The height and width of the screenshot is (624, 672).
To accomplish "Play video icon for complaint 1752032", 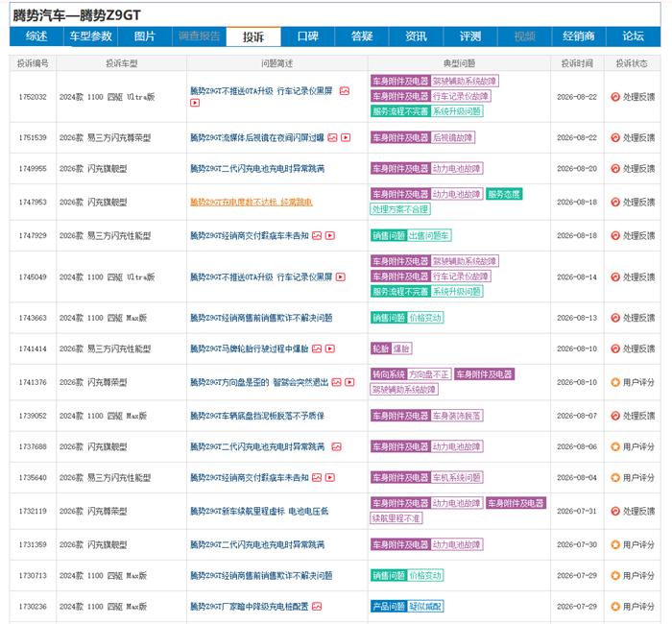I will tap(195, 103).
